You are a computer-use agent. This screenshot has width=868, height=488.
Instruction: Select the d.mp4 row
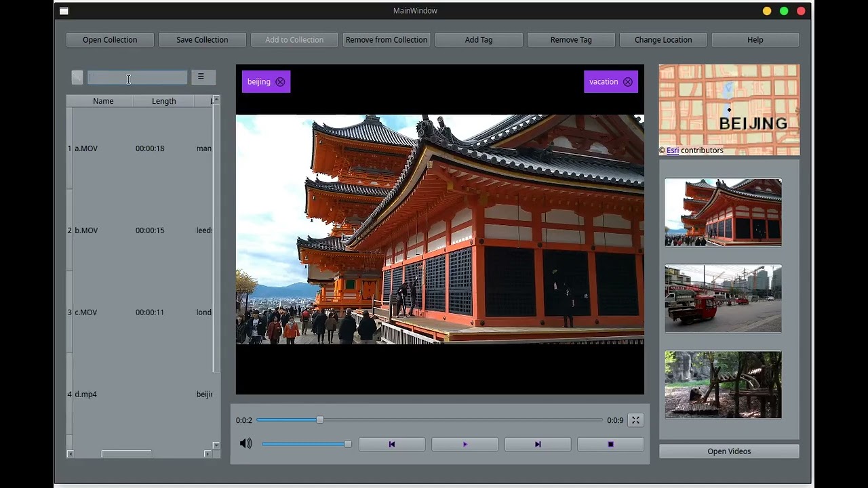tap(142, 394)
